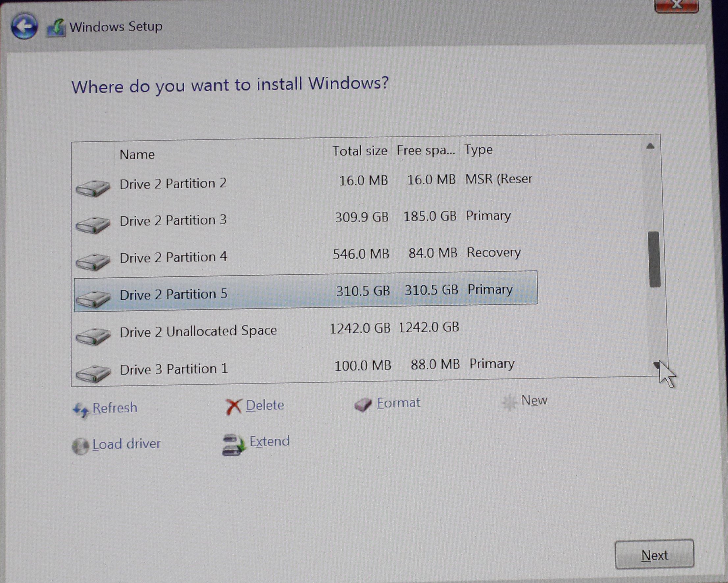The image size is (728, 583).
Task: Click the drive icon for Drive 2 Unallocated Space
Action: coord(93,336)
